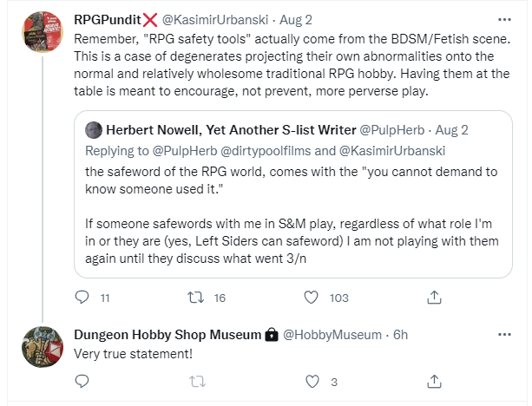This screenshot has height=406, width=532.
Task: Like RPGPundit's tweet with 103 likes
Action: pos(313,298)
